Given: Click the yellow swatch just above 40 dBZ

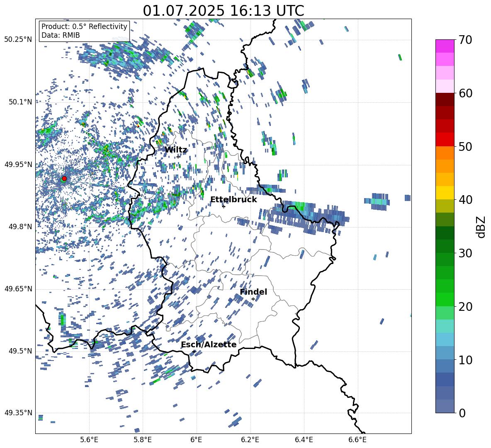Looking at the screenshot, I should tap(445, 193).
